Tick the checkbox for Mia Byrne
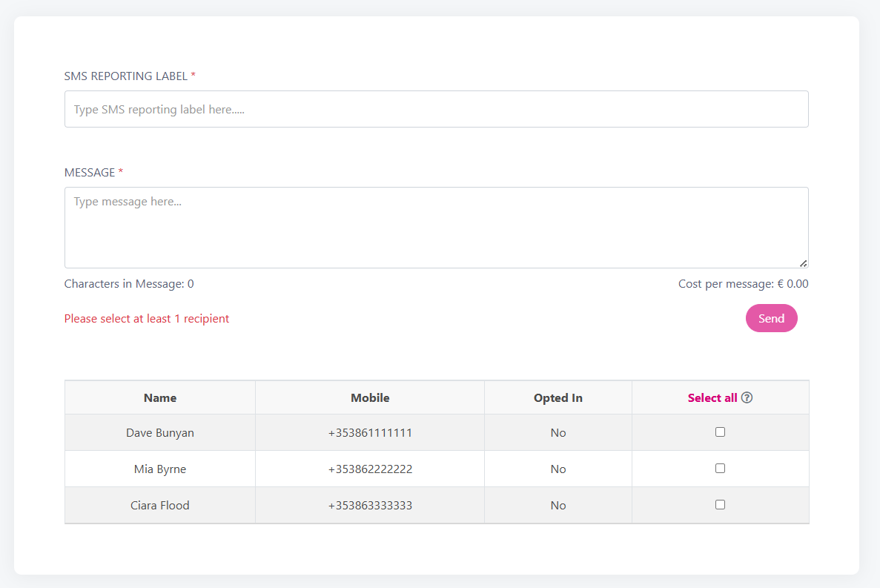880x588 pixels. pos(720,469)
